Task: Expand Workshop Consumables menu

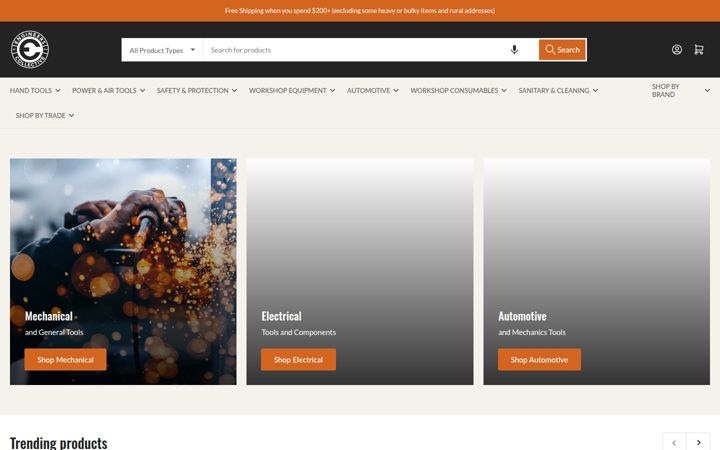Action: tap(459, 90)
